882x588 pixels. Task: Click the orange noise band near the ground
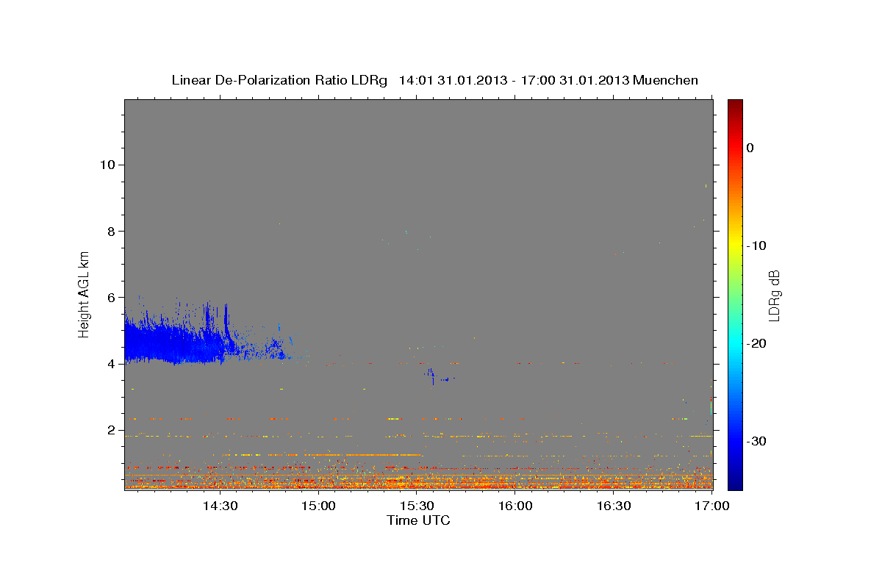point(418,481)
